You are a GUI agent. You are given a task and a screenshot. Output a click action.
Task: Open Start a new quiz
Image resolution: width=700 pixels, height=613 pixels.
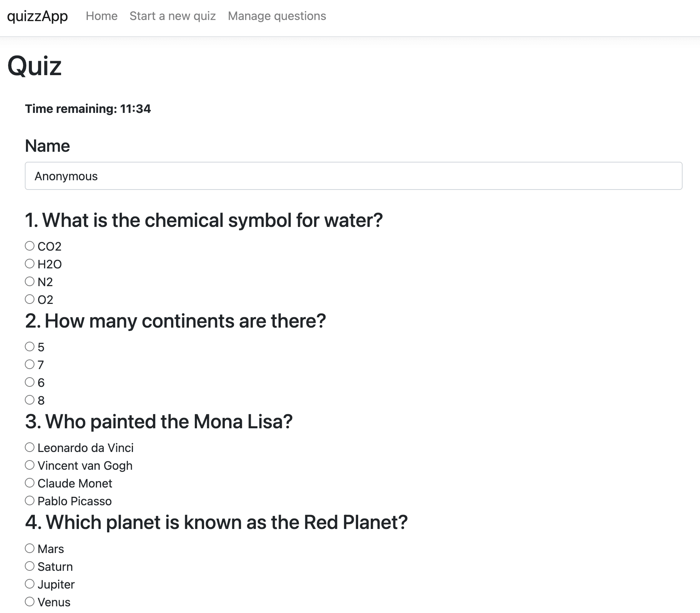[173, 16]
